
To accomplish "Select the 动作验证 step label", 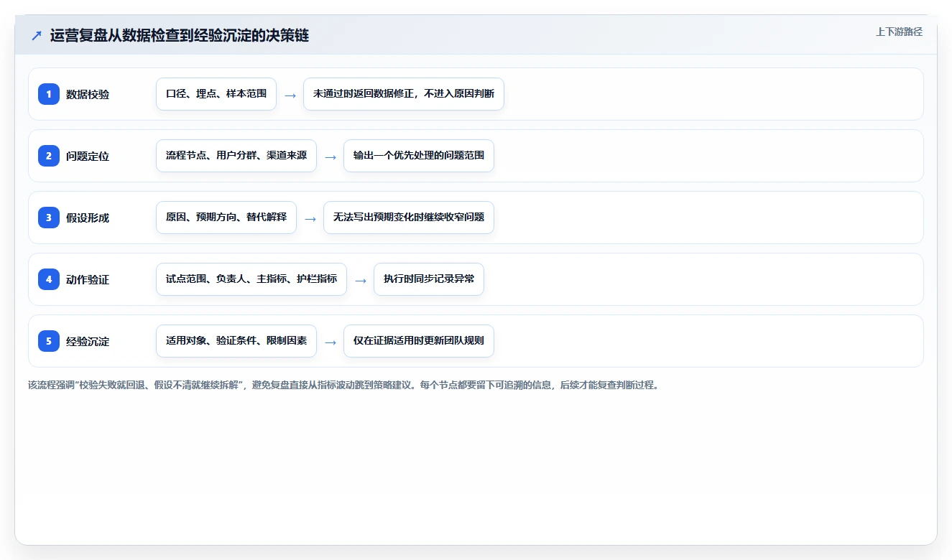I will [88, 279].
